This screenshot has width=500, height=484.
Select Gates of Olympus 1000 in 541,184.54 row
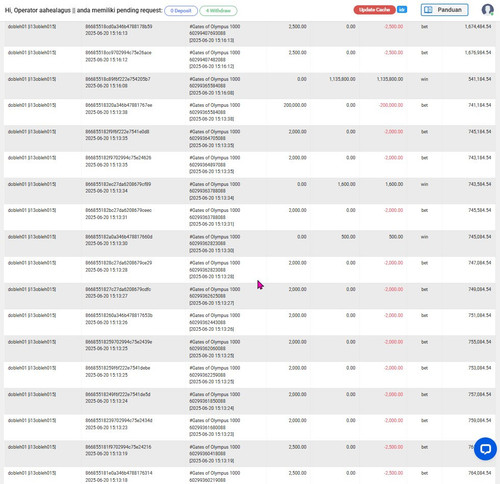(x=215, y=79)
